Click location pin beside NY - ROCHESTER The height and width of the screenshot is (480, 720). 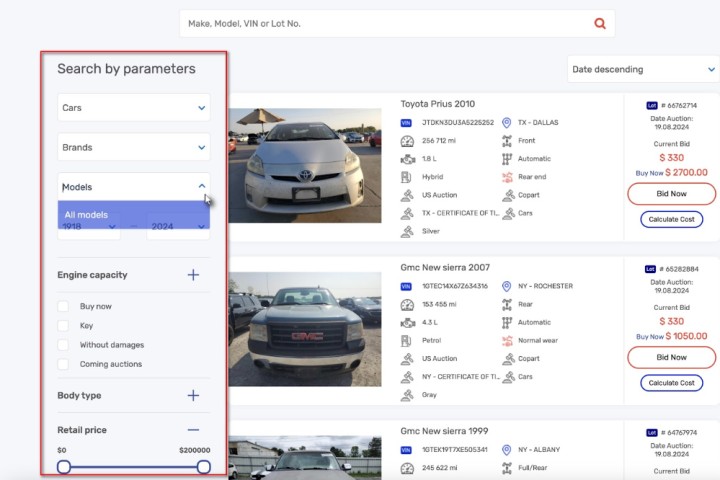coord(506,286)
